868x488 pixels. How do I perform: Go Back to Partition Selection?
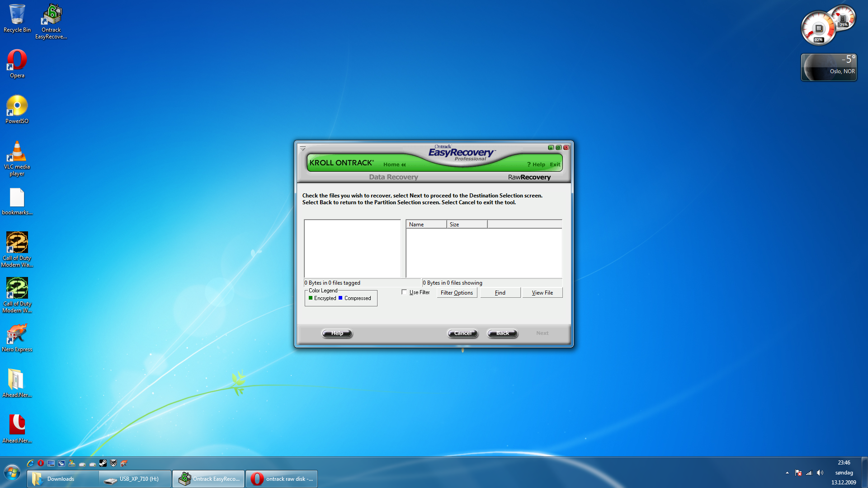[502, 333]
